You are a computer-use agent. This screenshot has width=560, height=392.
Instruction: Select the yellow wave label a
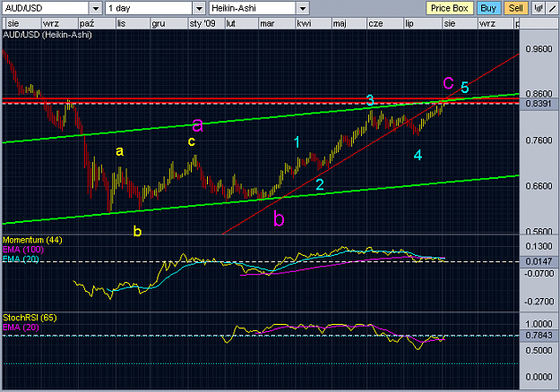point(120,151)
